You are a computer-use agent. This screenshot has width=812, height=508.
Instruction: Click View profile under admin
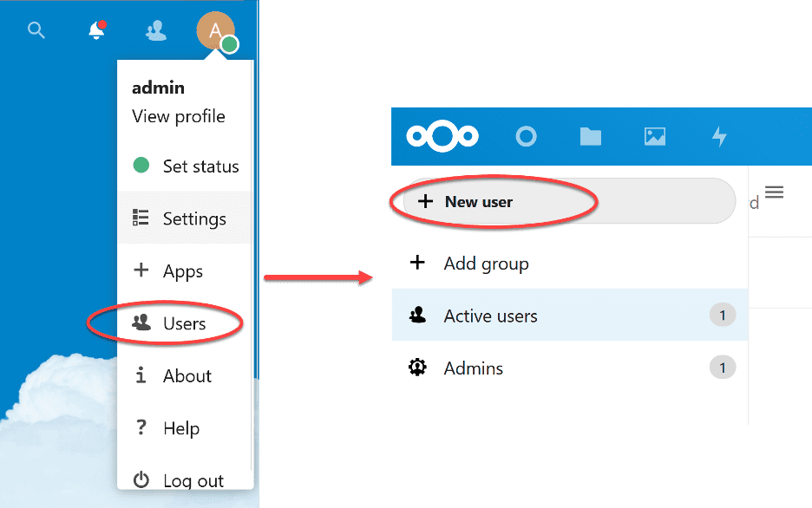(178, 116)
